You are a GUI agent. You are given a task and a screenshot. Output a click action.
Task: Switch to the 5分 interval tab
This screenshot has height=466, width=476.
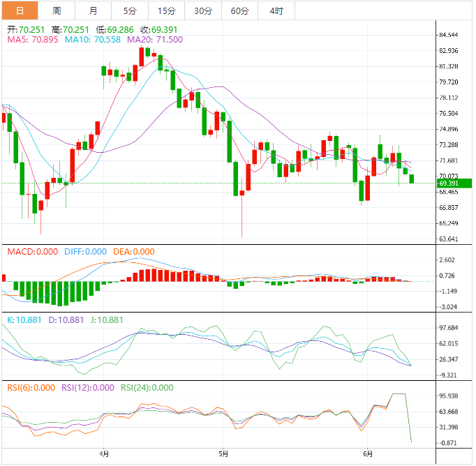coord(130,10)
